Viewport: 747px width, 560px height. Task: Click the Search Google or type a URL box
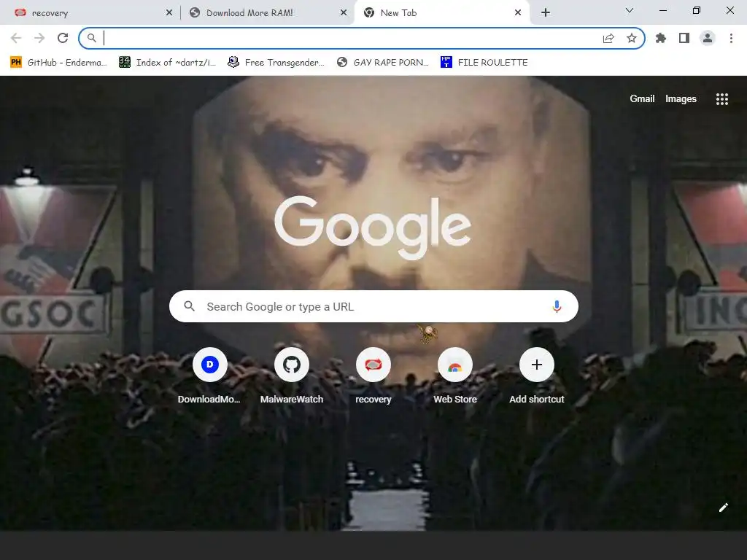[x=373, y=306]
